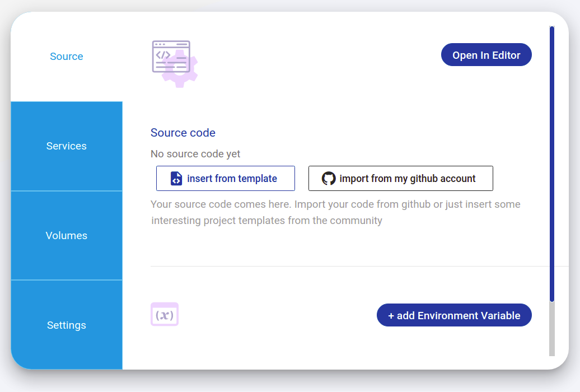Import code from my github account
The height and width of the screenshot is (392, 580).
[x=400, y=178]
